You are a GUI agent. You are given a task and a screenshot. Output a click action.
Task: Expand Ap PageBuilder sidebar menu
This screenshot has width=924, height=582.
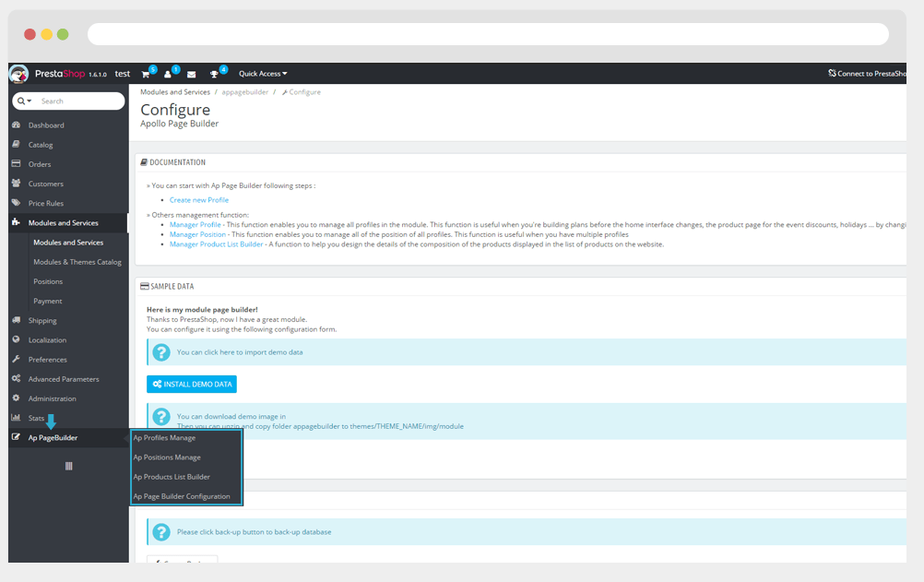53,438
